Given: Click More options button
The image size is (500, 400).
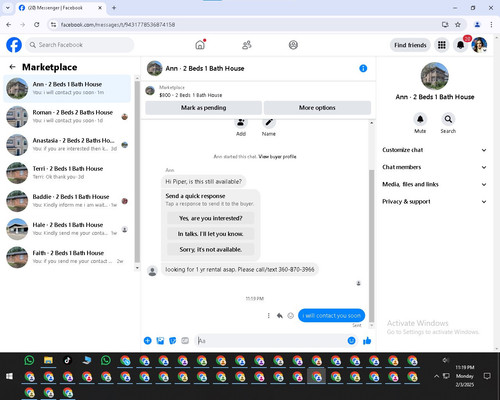Looking at the screenshot, I should click(x=317, y=108).
